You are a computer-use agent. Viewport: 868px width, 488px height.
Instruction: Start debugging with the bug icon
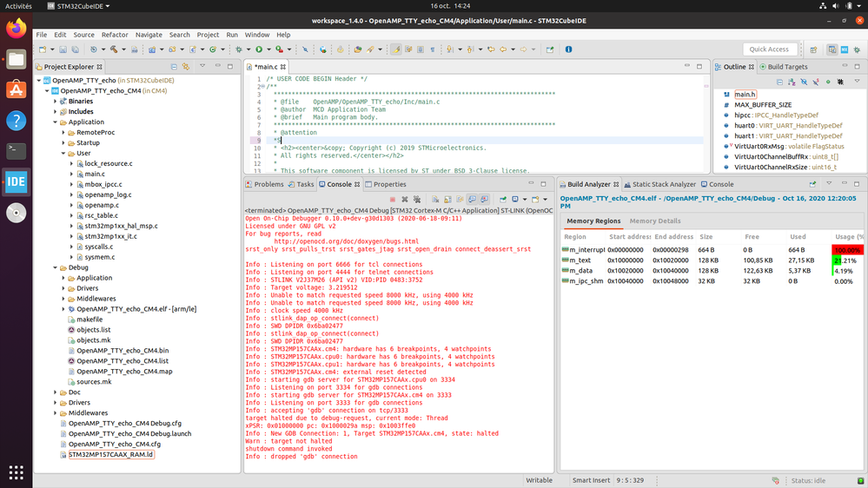point(240,49)
